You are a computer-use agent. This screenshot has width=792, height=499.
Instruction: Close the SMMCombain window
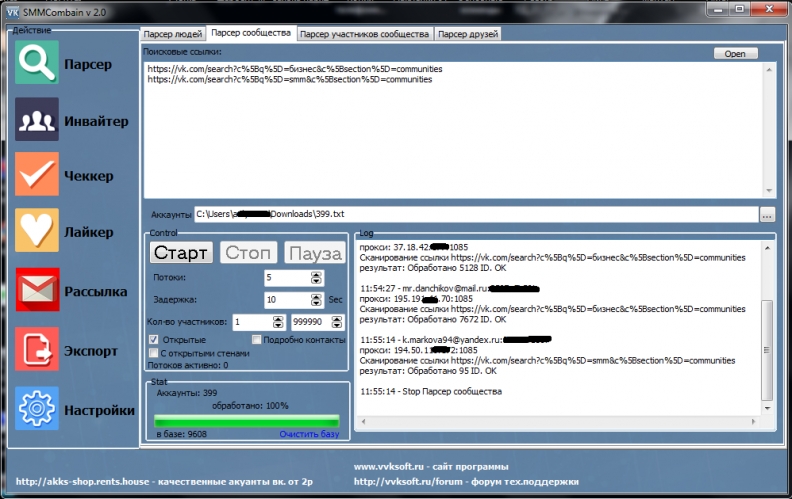[769, 9]
